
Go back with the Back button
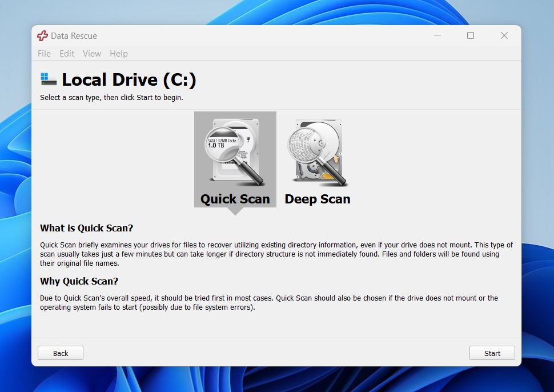[x=61, y=353]
